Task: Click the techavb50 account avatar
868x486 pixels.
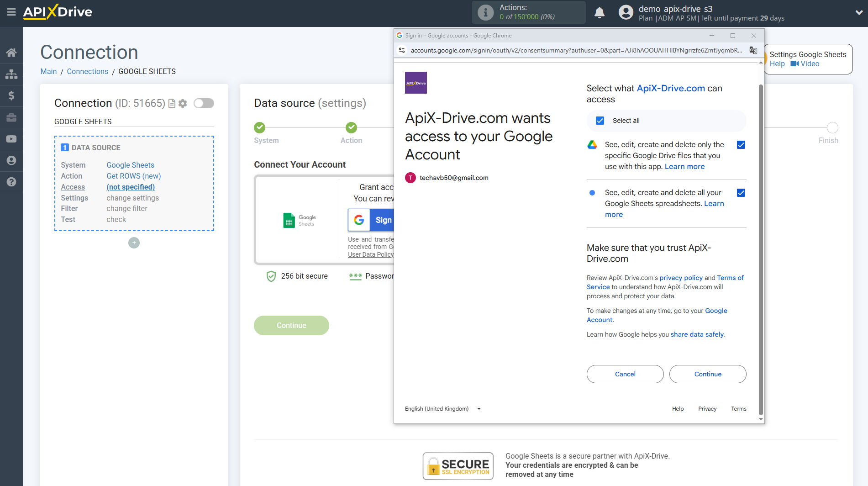Action: pyautogui.click(x=410, y=178)
